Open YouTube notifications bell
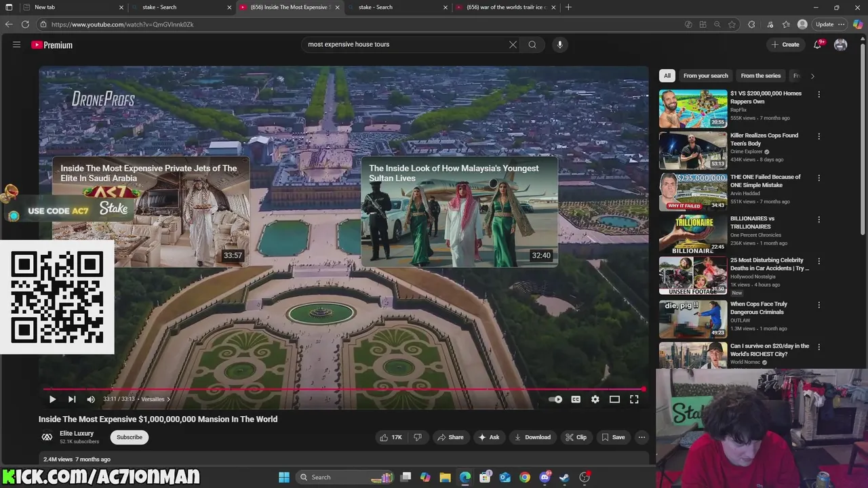Viewport: 868px width, 488px height. pos(818,45)
